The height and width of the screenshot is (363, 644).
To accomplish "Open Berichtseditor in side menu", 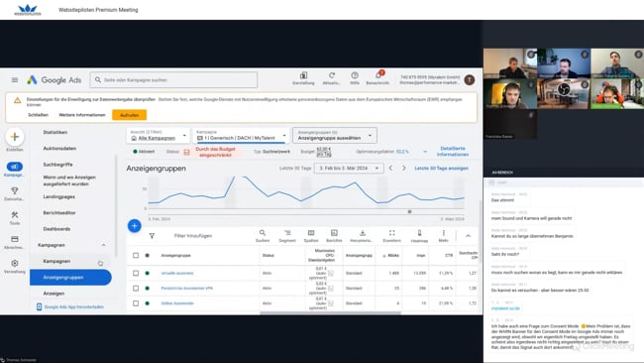I will tap(59, 213).
